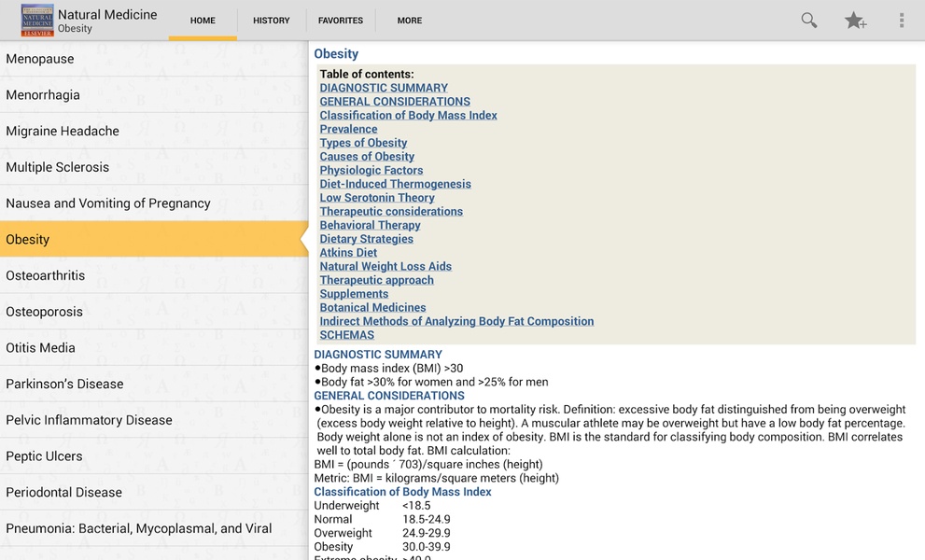Open the Botanical Medicines link
The height and width of the screenshot is (560, 925).
(x=372, y=307)
